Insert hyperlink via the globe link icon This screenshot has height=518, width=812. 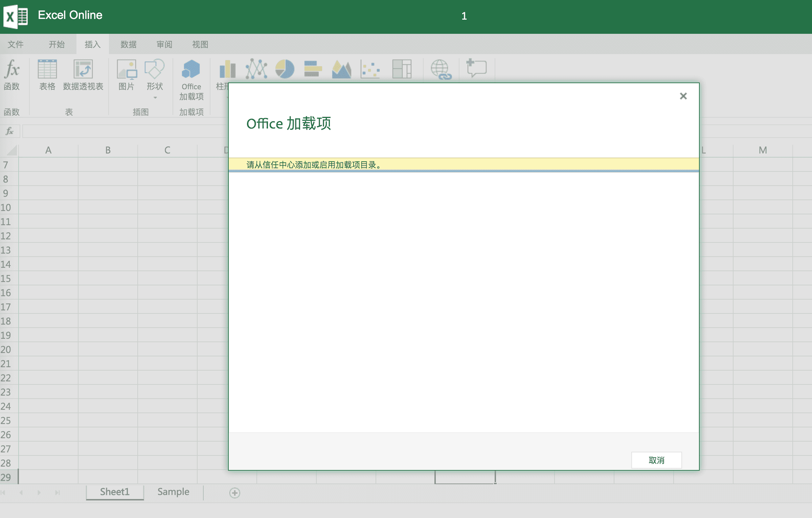(441, 69)
